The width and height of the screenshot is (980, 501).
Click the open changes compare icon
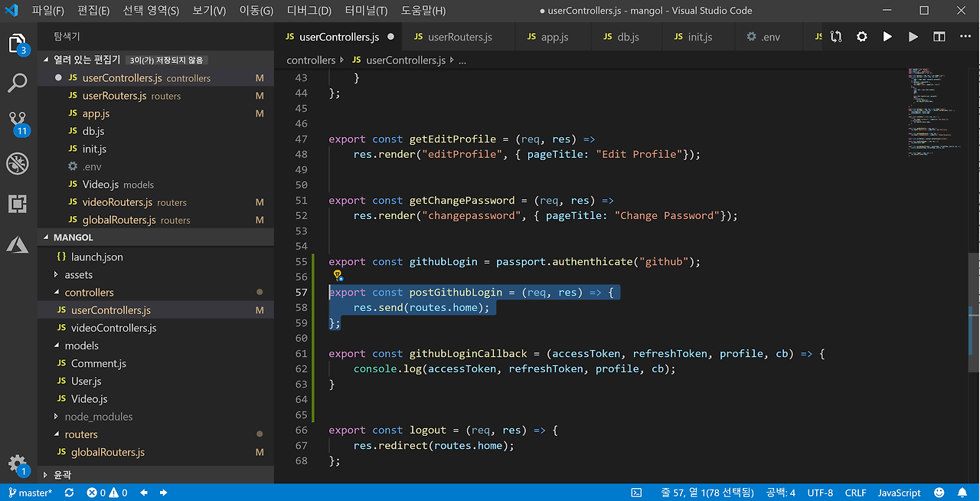(x=835, y=37)
